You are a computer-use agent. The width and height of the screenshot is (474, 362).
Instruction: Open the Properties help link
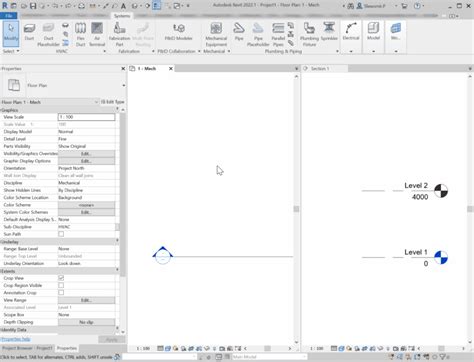pyautogui.click(x=15, y=339)
